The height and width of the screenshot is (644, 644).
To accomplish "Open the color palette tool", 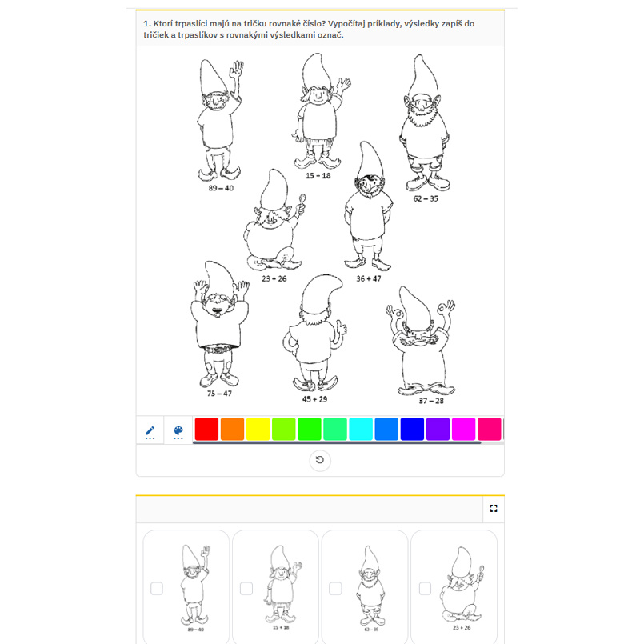I will coord(178,430).
